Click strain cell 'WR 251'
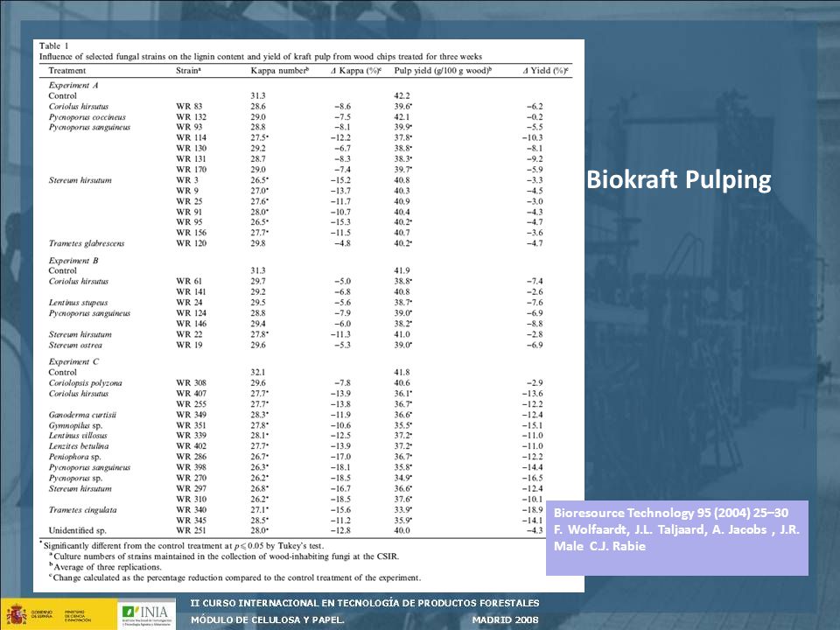840x630 pixels. coord(192,530)
